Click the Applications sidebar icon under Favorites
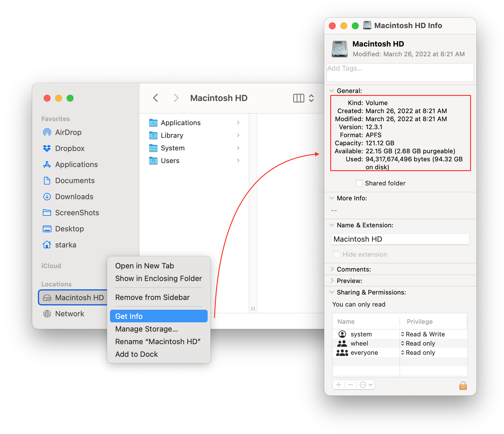Screen dimensions: 504x434 [x=47, y=164]
